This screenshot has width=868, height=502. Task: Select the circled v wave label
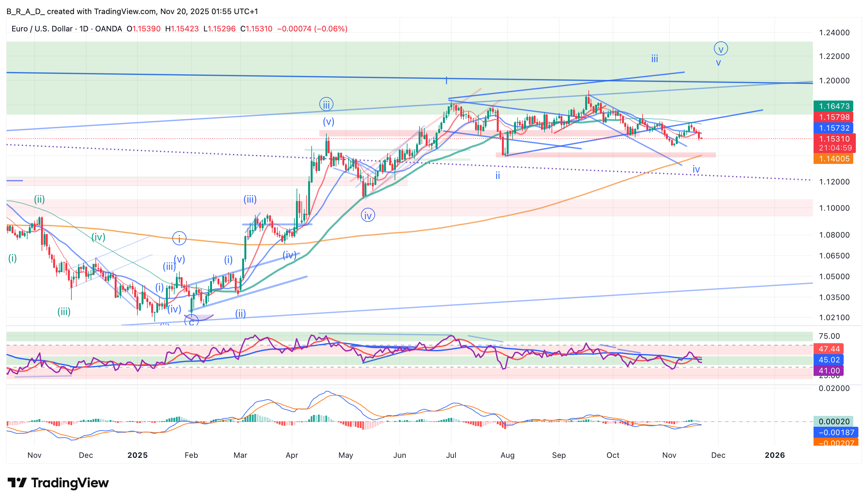pyautogui.click(x=721, y=49)
